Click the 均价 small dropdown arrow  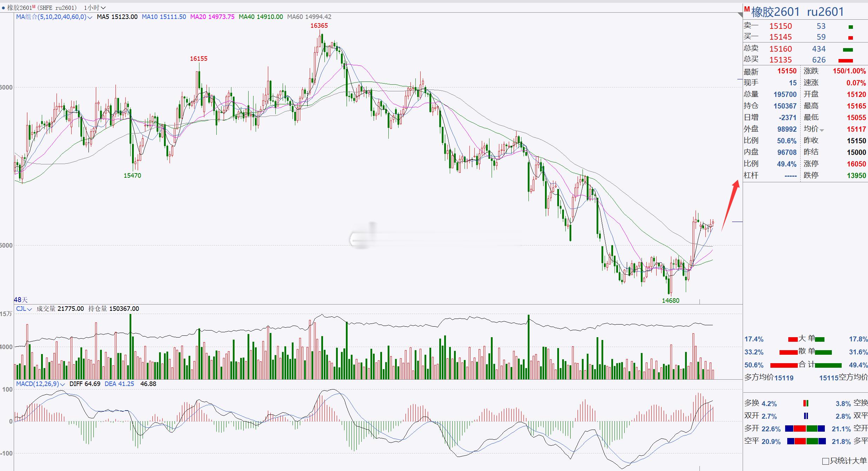[x=822, y=130]
